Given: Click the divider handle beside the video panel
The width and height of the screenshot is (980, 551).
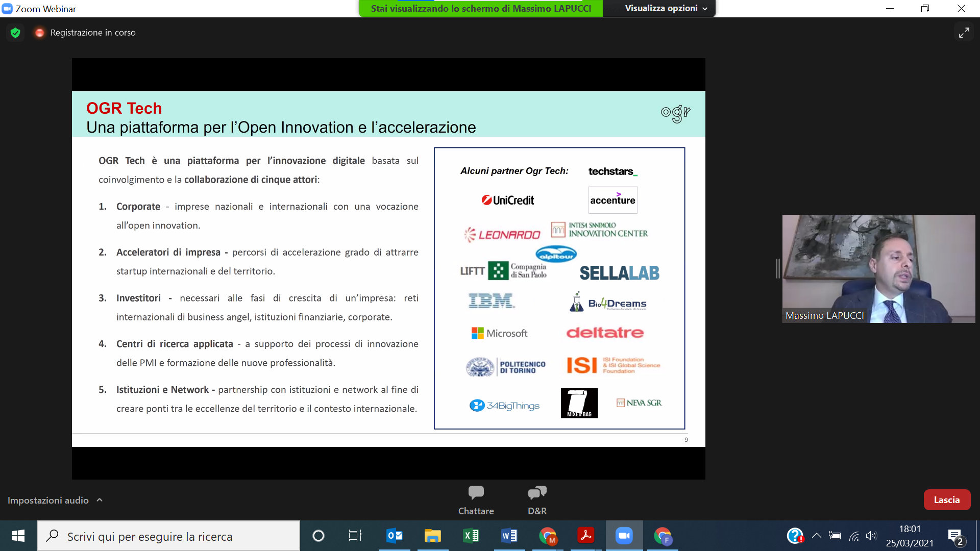Looking at the screenshot, I should coord(778,268).
